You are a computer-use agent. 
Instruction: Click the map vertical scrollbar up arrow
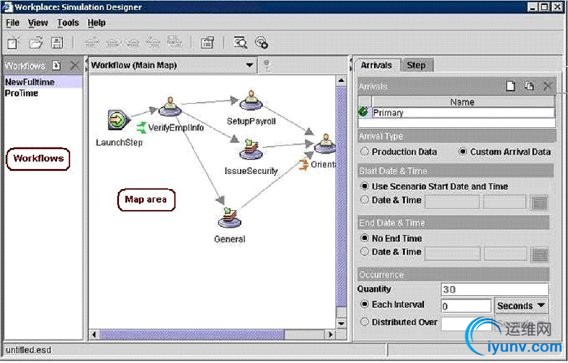(x=341, y=80)
